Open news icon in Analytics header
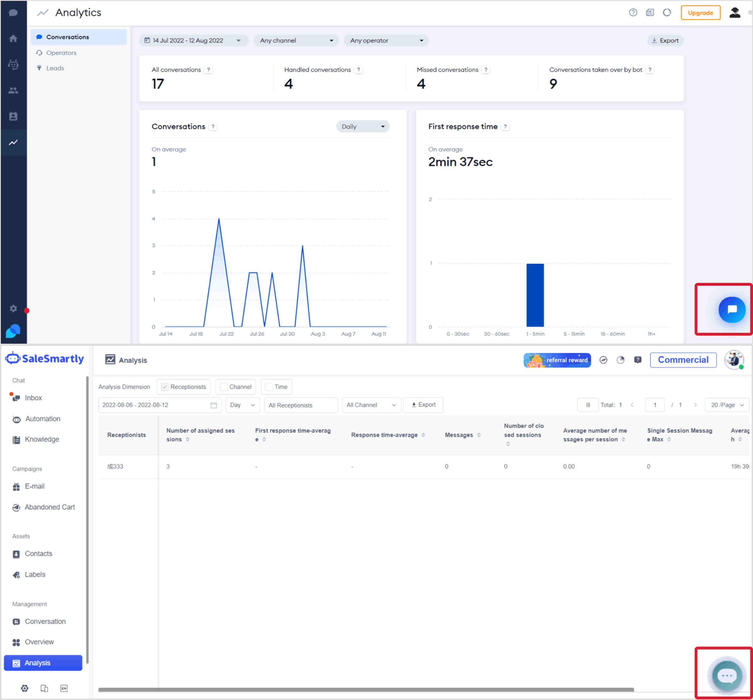The height and width of the screenshot is (700, 753). (x=650, y=12)
